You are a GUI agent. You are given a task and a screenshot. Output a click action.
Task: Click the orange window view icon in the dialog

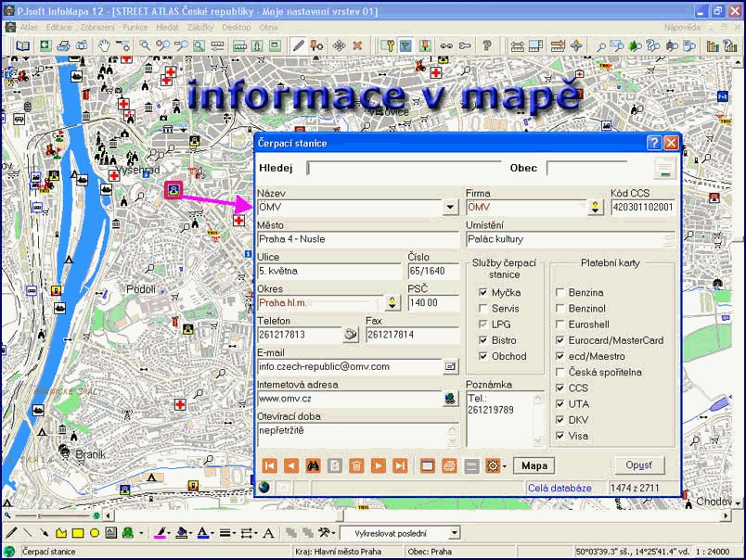click(427, 465)
